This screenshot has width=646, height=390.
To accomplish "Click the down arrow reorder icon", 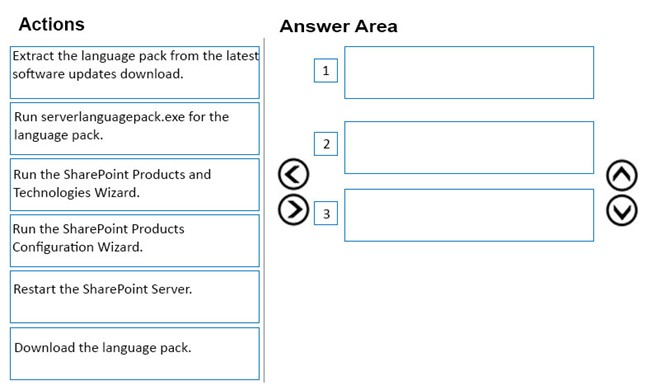I will (622, 210).
